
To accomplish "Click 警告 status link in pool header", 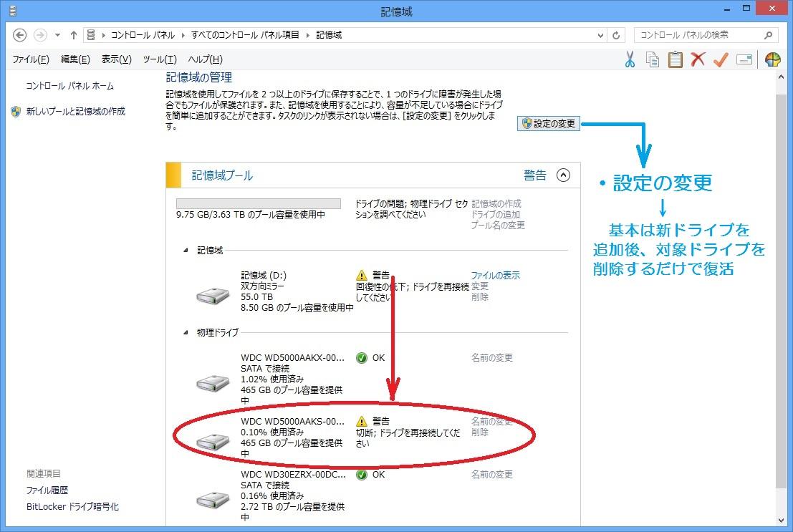I will [535, 175].
